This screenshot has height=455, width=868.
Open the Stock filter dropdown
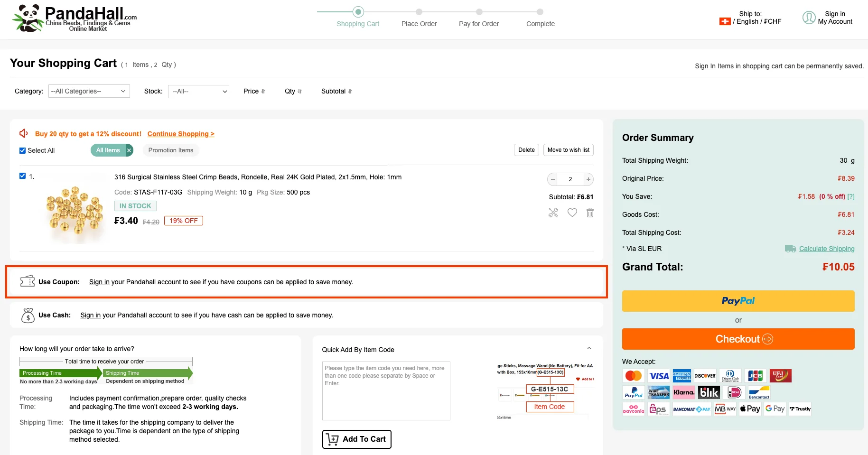[198, 92]
